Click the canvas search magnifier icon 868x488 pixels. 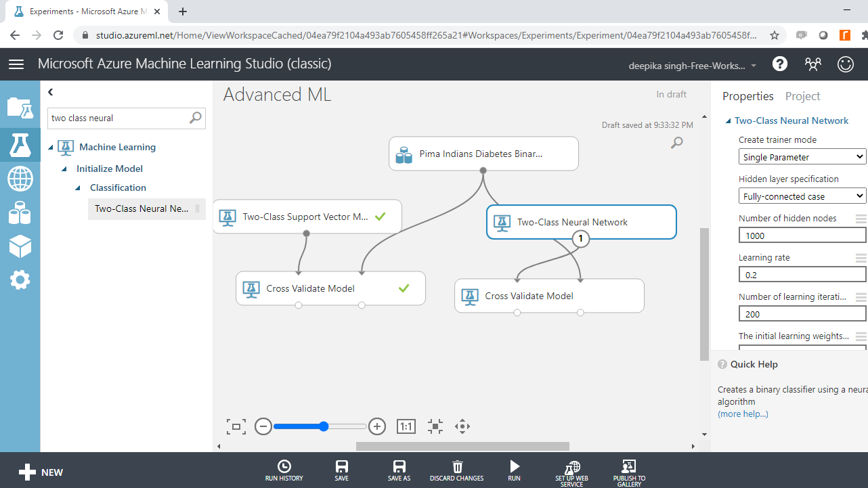(x=676, y=143)
